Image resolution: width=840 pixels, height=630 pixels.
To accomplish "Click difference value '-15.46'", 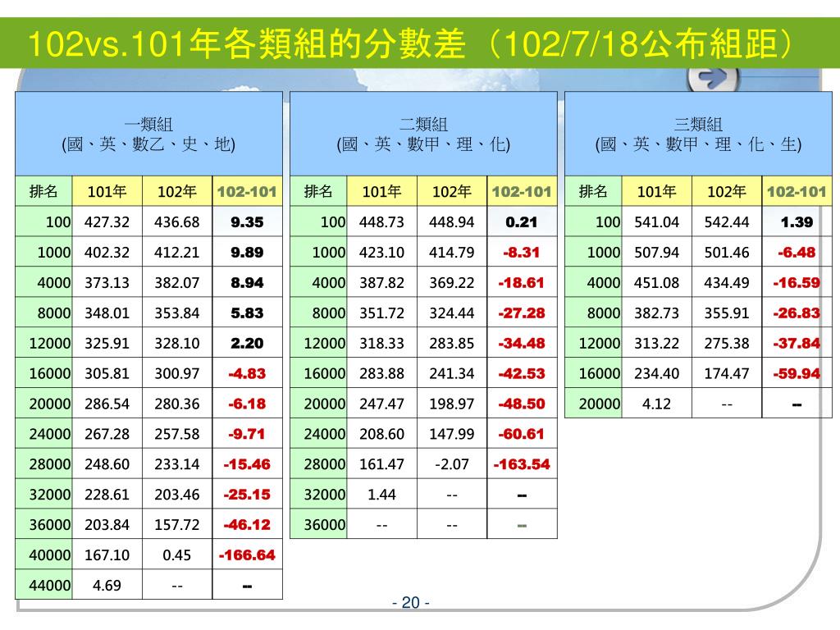I will 247,464.
